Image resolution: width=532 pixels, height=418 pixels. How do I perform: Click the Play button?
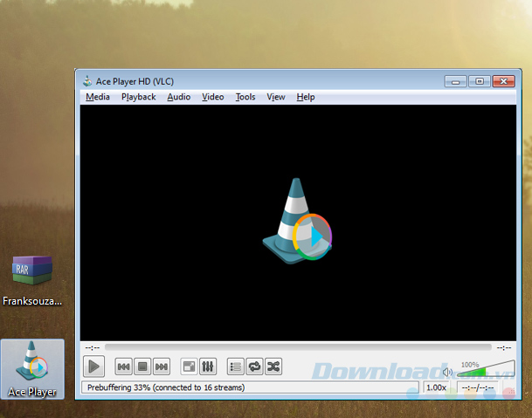click(x=93, y=367)
